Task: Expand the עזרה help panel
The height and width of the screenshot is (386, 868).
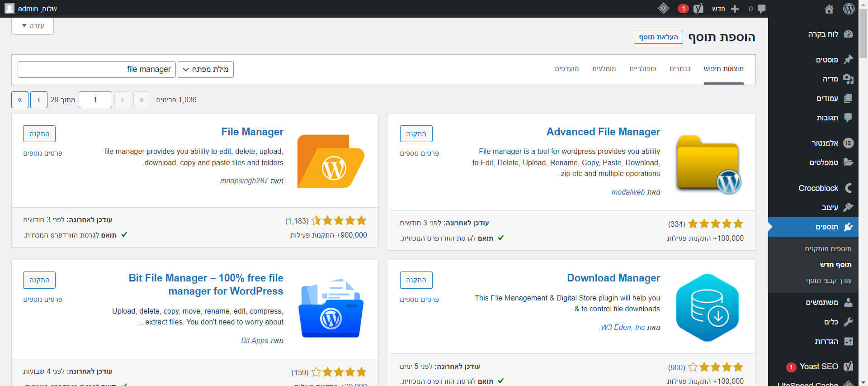Action: pyautogui.click(x=33, y=26)
